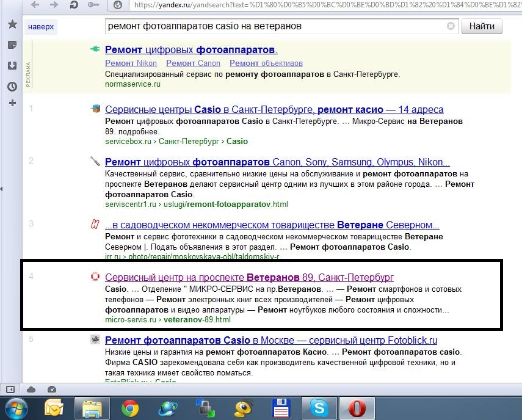Go back with the browser back arrow
The image size is (522, 420).
coord(35,5)
